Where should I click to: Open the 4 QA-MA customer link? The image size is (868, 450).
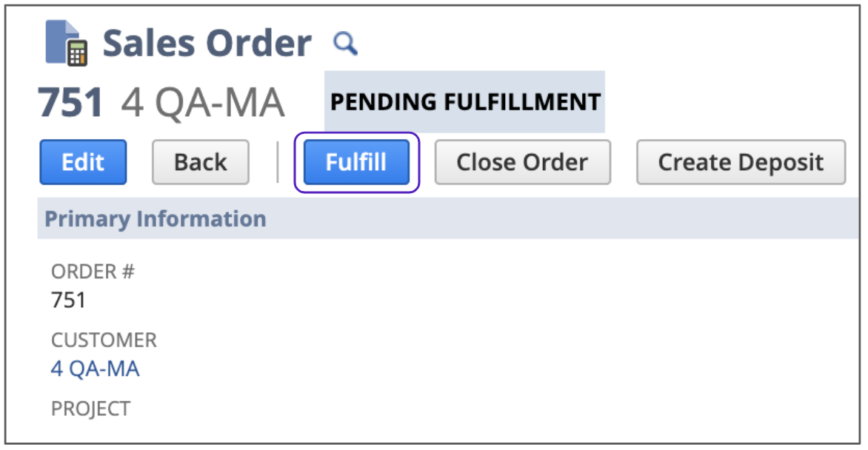point(95,369)
